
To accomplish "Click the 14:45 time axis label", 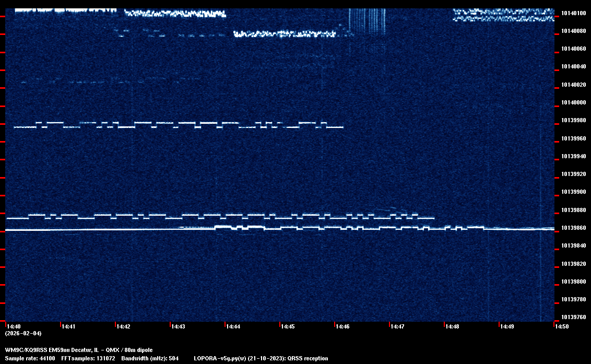I will [x=288, y=326].
